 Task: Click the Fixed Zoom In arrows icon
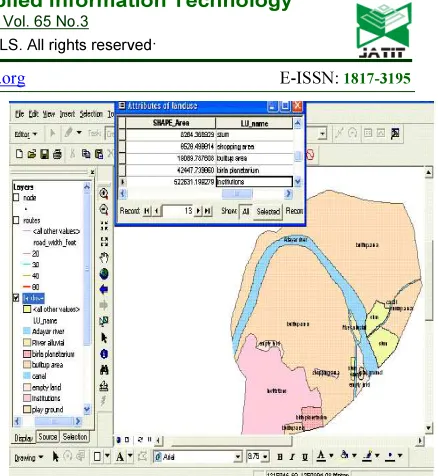pos(104,226)
